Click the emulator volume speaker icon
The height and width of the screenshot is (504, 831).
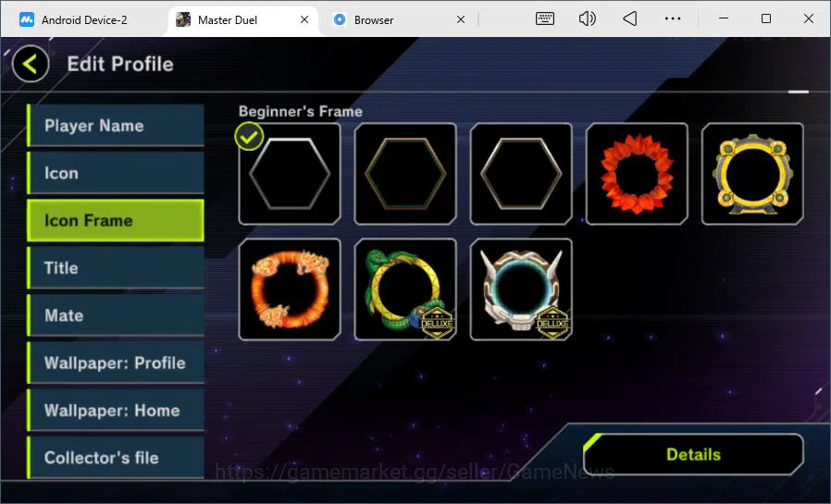coord(588,18)
